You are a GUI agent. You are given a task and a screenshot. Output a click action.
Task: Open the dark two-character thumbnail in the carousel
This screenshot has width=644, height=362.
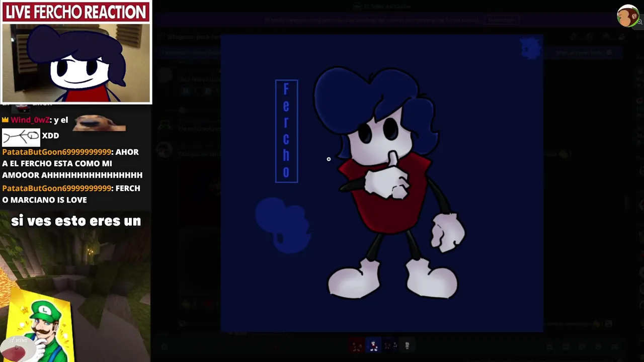click(x=390, y=346)
